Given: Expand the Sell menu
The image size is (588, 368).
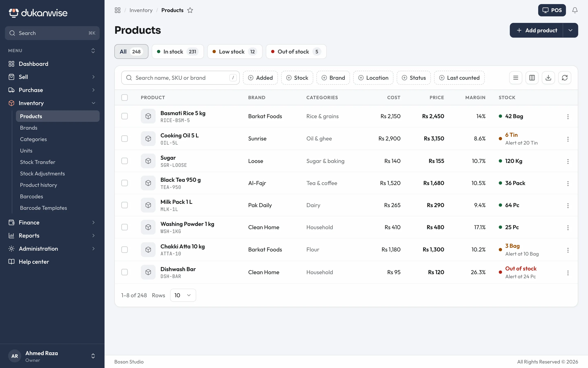Looking at the screenshot, I should [x=52, y=77].
